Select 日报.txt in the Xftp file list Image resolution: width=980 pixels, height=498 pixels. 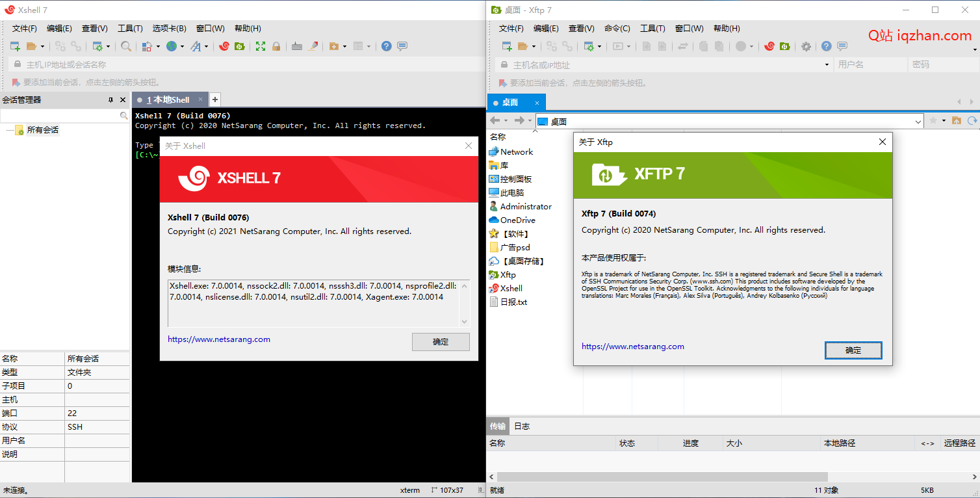coord(508,302)
